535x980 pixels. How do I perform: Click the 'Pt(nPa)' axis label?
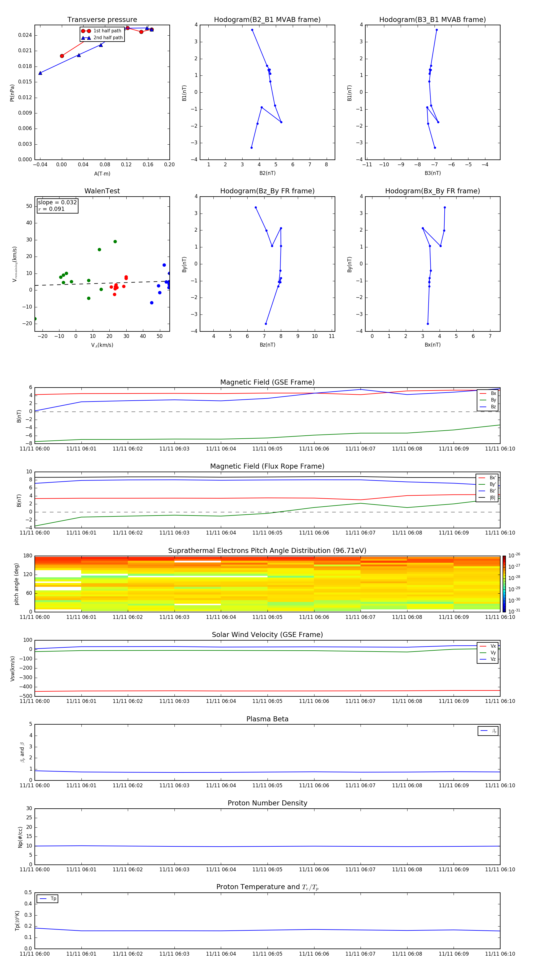coord(12,92)
